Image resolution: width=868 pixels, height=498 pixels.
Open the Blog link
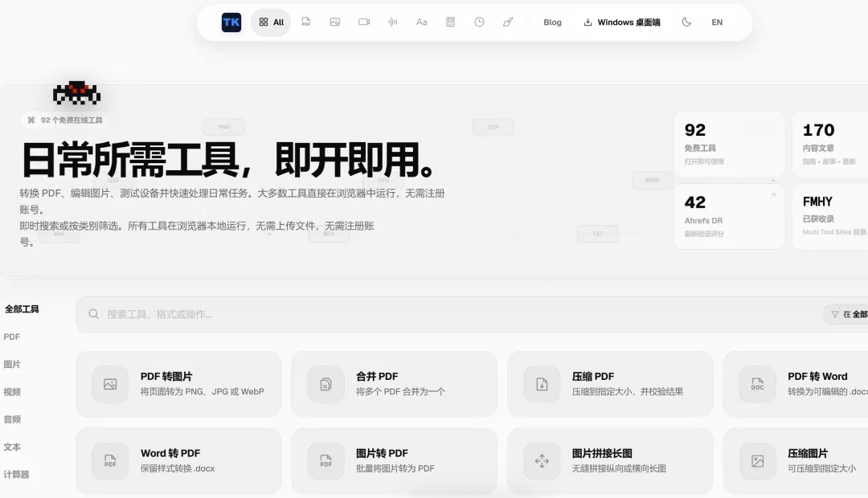click(552, 22)
